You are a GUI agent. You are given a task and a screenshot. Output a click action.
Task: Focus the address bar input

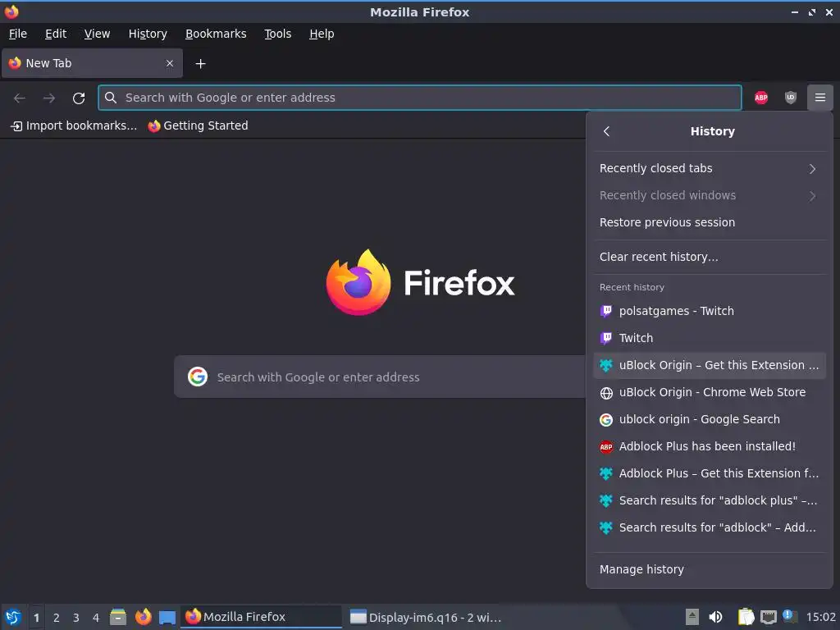(x=419, y=98)
